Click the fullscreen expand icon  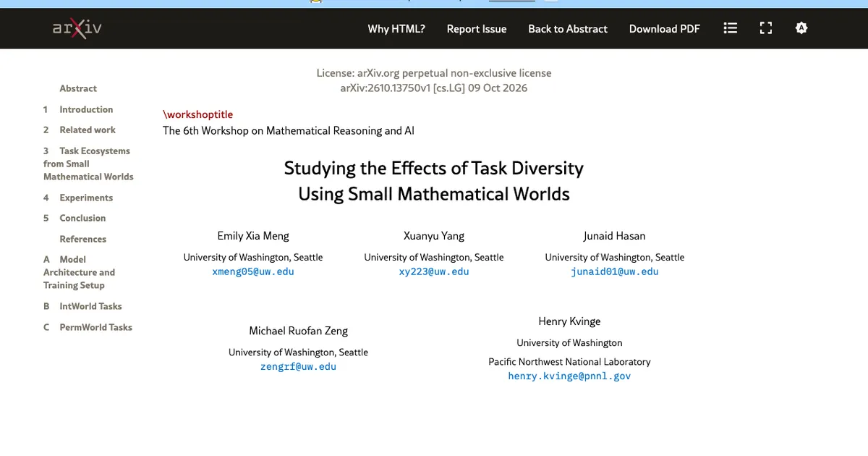(766, 28)
